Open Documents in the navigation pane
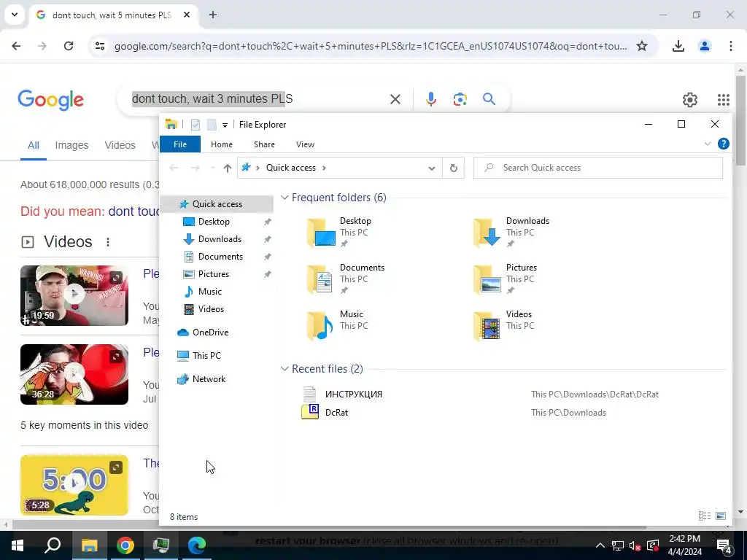 [x=220, y=257]
